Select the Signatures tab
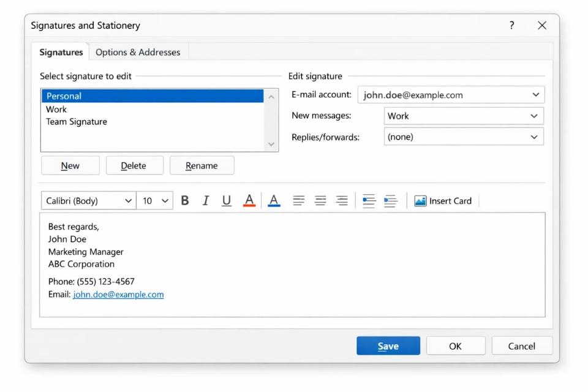 [61, 52]
